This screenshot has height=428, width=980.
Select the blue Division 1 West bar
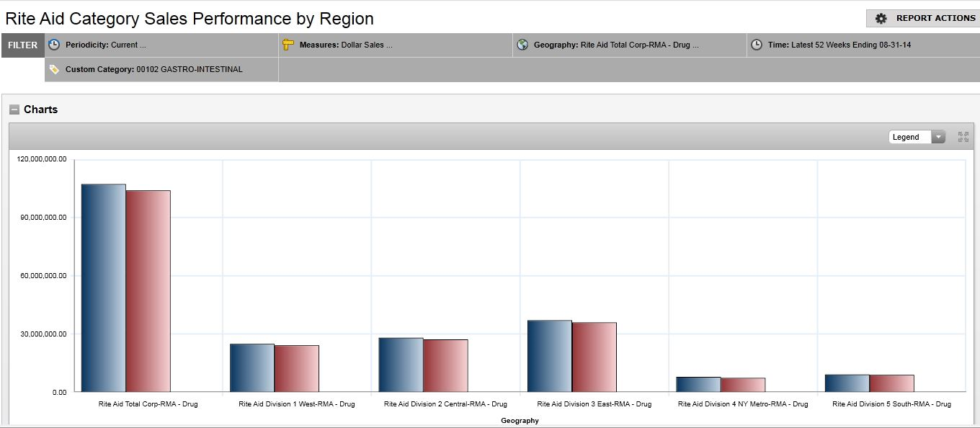252,367
